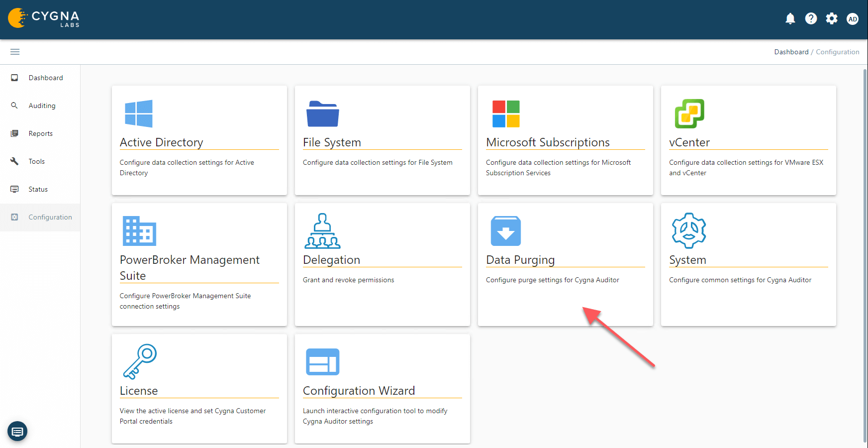The width and height of the screenshot is (868, 448).
Task: Go to Auditing in the sidebar
Action: tap(42, 106)
